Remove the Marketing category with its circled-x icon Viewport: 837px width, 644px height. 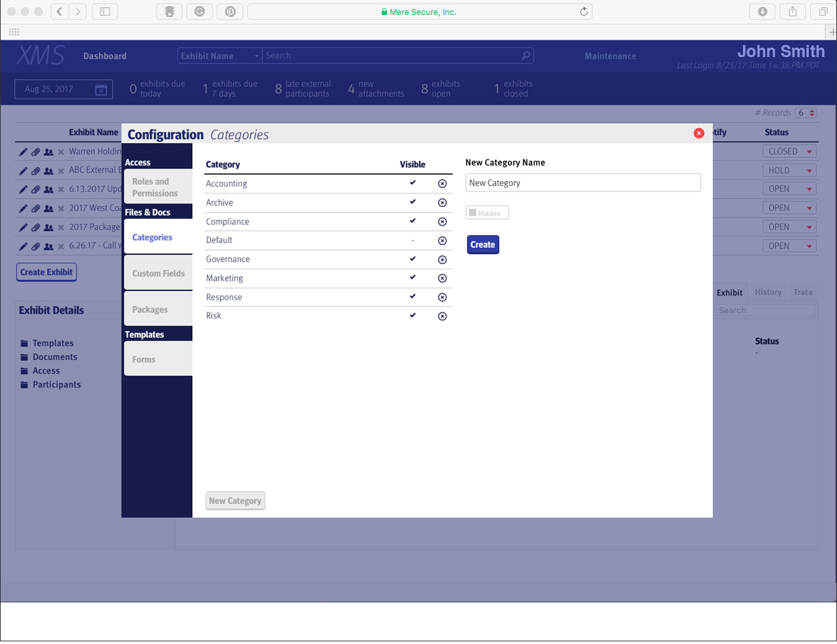[x=442, y=278]
